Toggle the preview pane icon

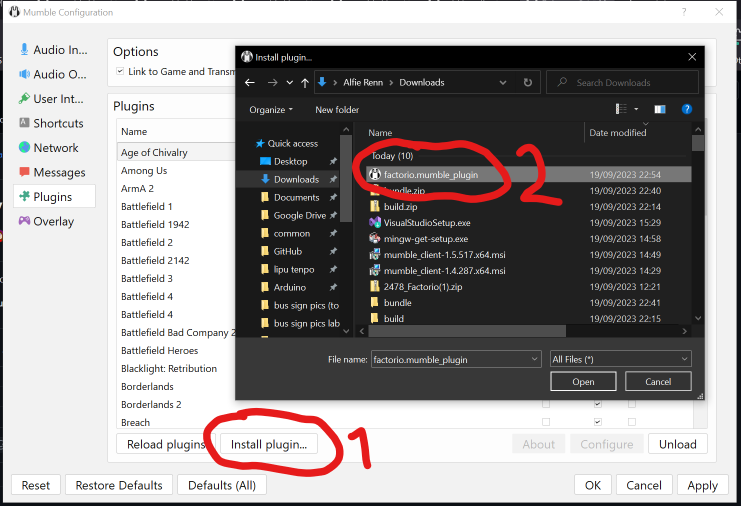tap(660, 110)
